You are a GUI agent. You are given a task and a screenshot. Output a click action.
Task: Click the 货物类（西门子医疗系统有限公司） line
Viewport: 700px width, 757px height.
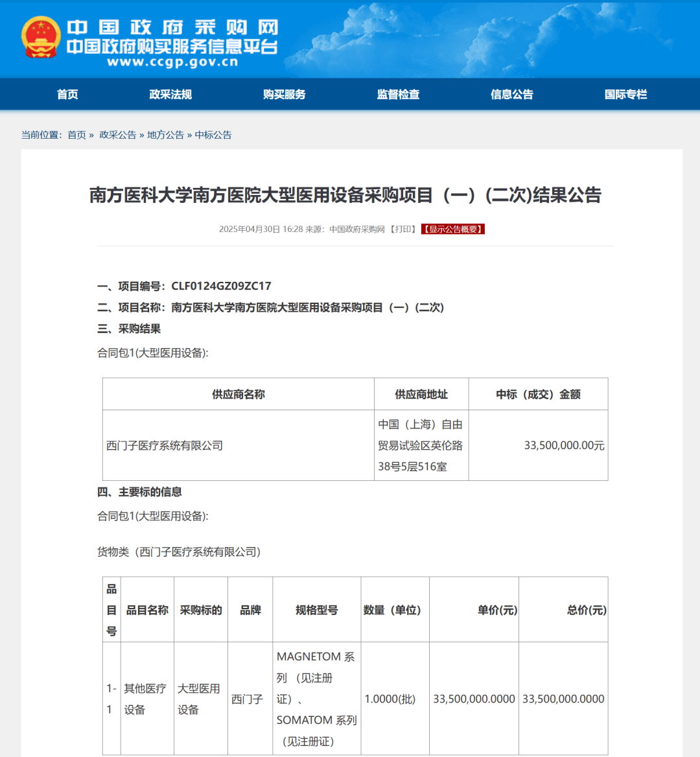tap(179, 552)
